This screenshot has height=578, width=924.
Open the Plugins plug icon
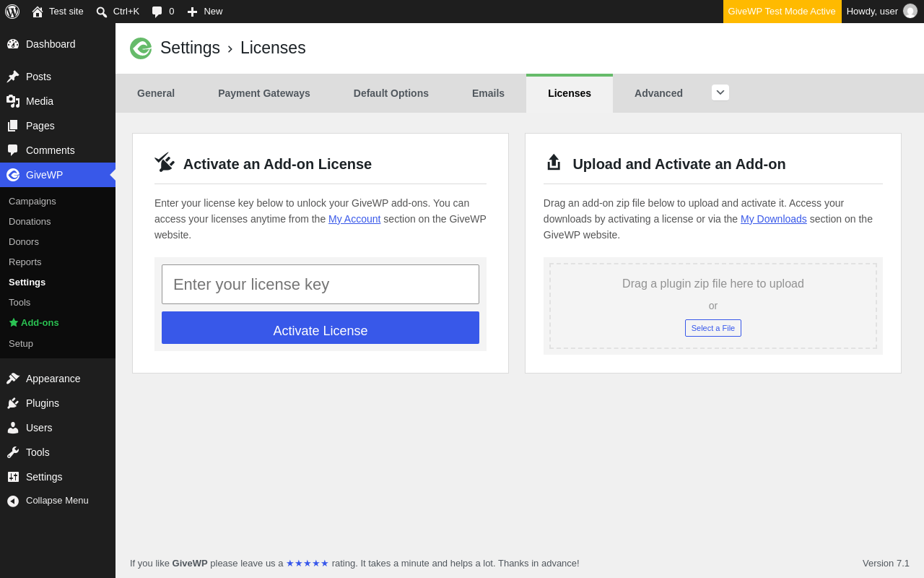click(13, 403)
